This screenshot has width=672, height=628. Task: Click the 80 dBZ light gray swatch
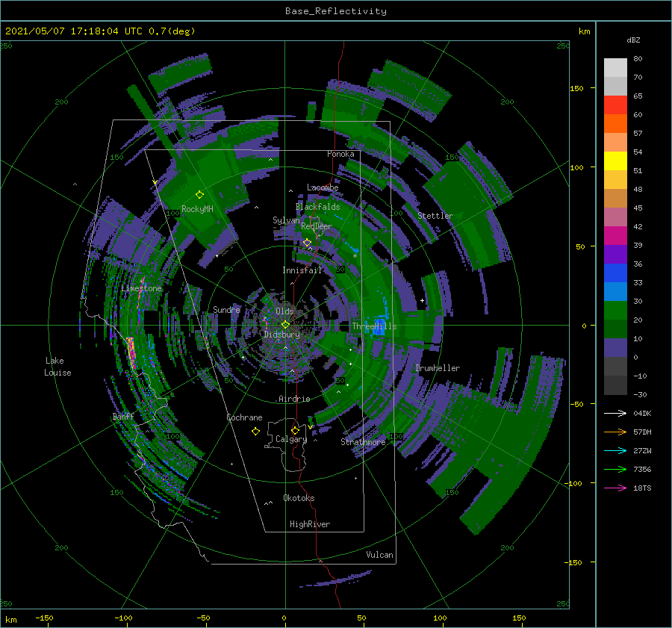615,67
